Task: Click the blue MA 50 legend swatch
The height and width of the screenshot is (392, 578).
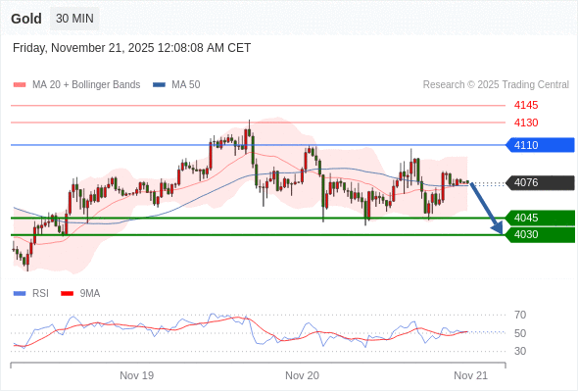Action: coord(159,85)
